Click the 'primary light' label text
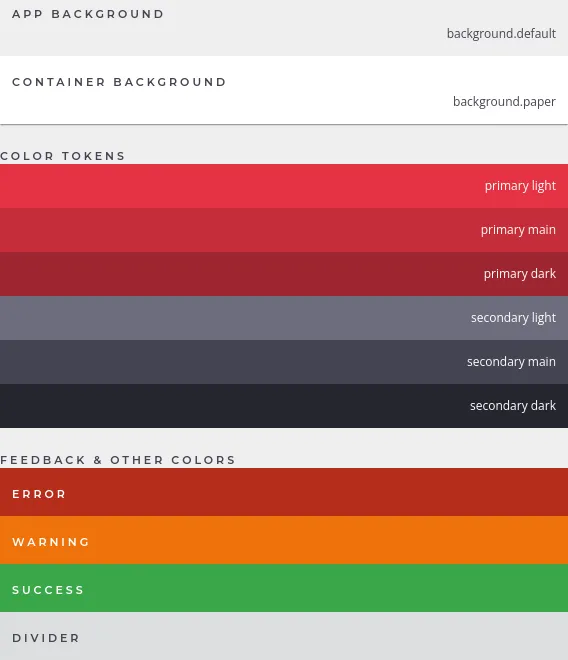 coord(520,186)
